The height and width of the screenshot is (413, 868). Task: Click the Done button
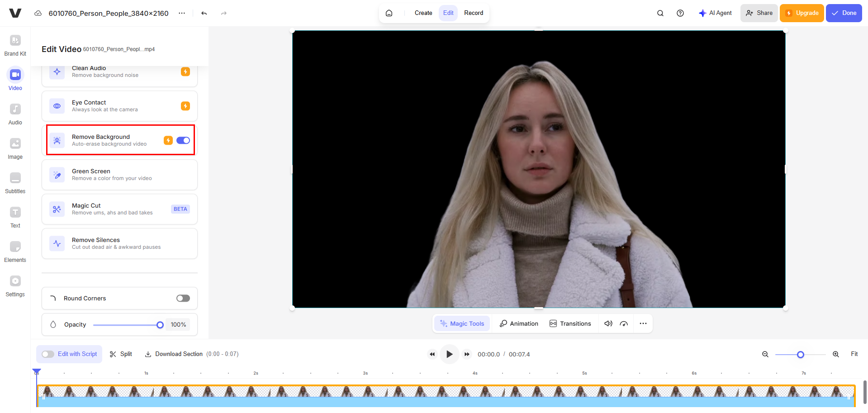[843, 13]
